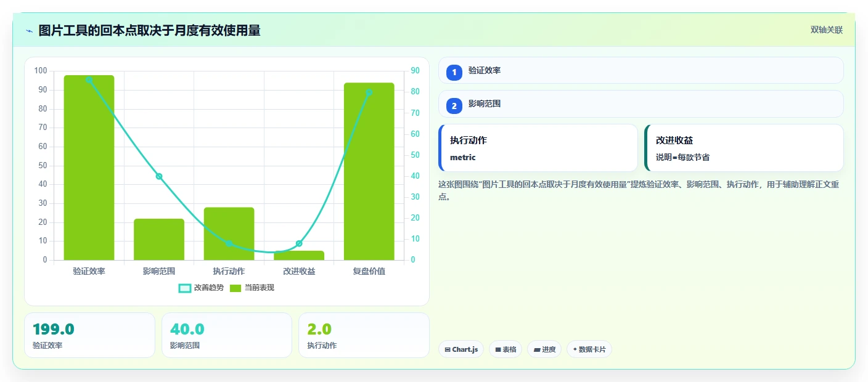Click the icon in the 表格 tag

point(498,350)
